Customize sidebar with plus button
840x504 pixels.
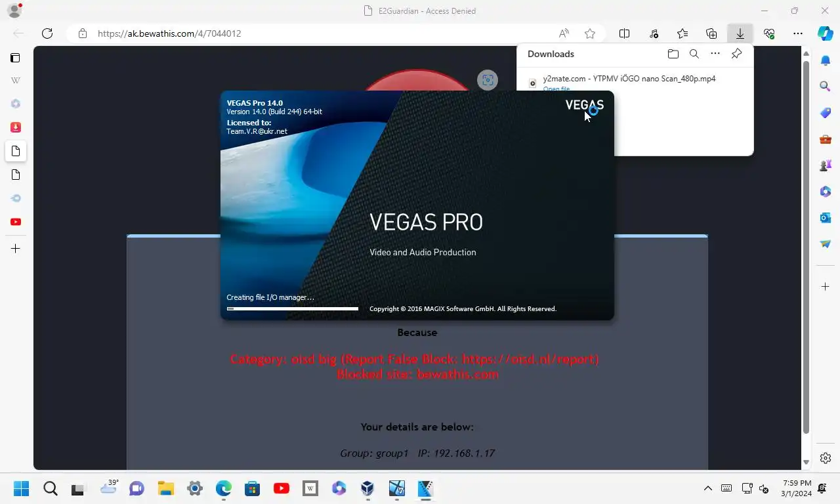tap(826, 287)
